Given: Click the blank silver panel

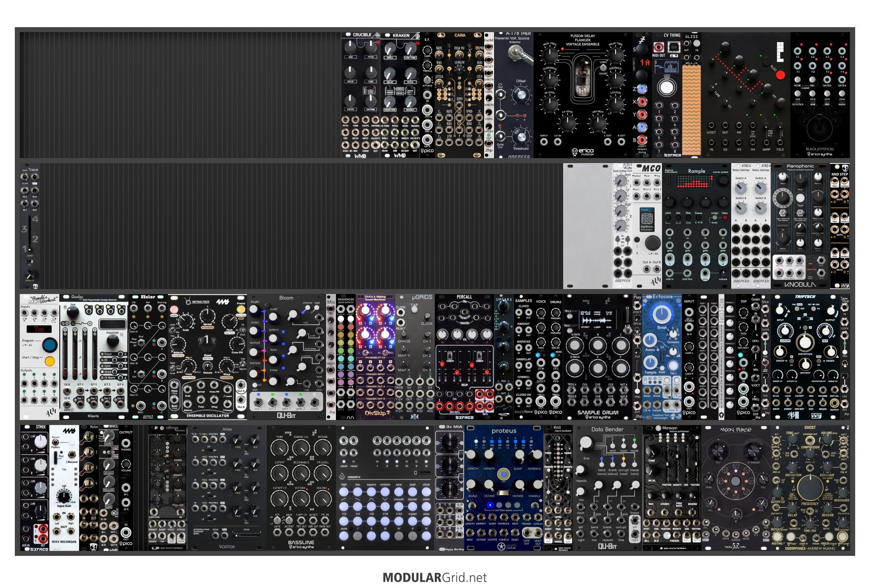Looking at the screenshot, I should pyautogui.click(x=588, y=226).
